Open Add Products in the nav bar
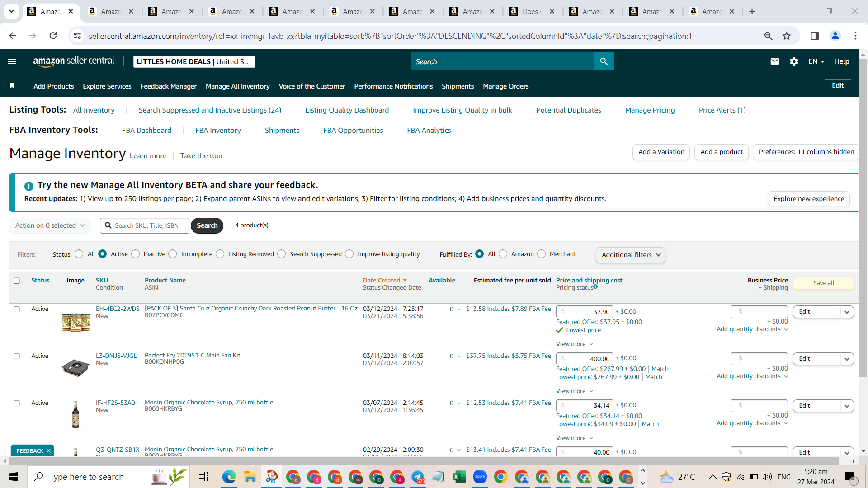Image resolution: width=868 pixels, height=488 pixels. [54, 86]
